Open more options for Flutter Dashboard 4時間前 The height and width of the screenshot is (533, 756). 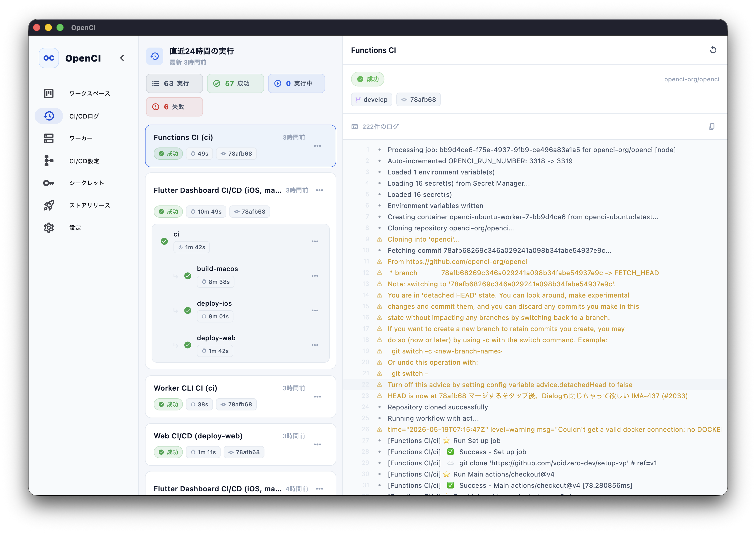click(319, 489)
